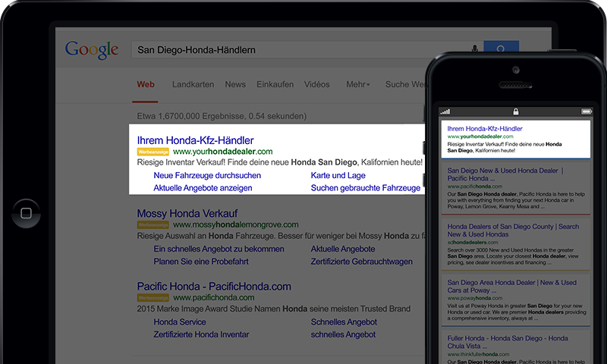Tap the sdhondadealers.com URL on the phone

pyautogui.click(x=473, y=242)
